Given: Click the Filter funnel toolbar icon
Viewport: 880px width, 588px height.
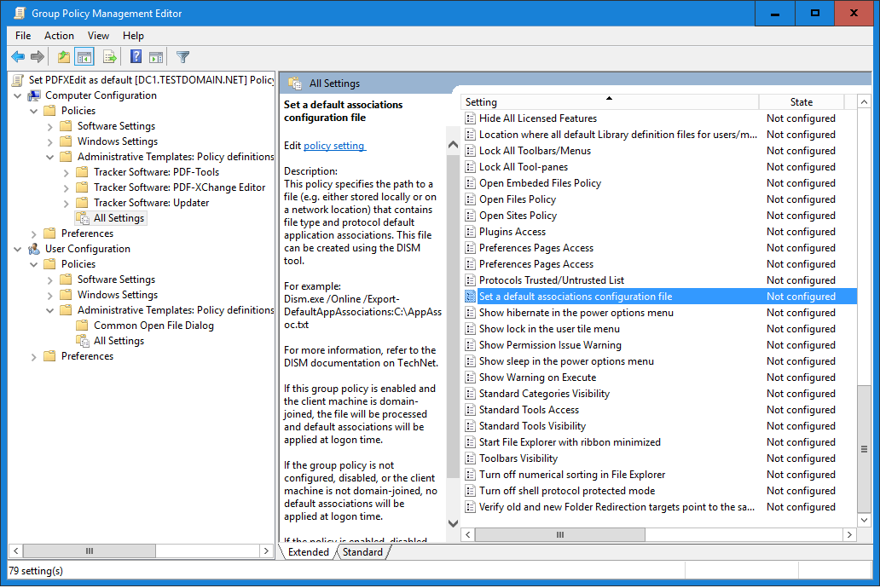Looking at the screenshot, I should point(183,56).
